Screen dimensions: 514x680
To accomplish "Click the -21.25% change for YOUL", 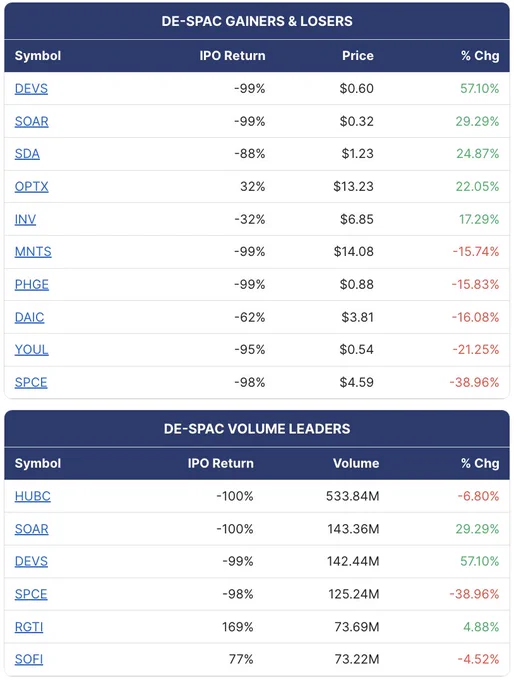I will [476, 350].
